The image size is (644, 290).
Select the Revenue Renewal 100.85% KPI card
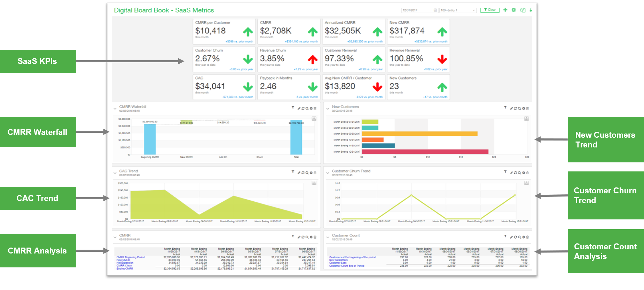(x=418, y=59)
